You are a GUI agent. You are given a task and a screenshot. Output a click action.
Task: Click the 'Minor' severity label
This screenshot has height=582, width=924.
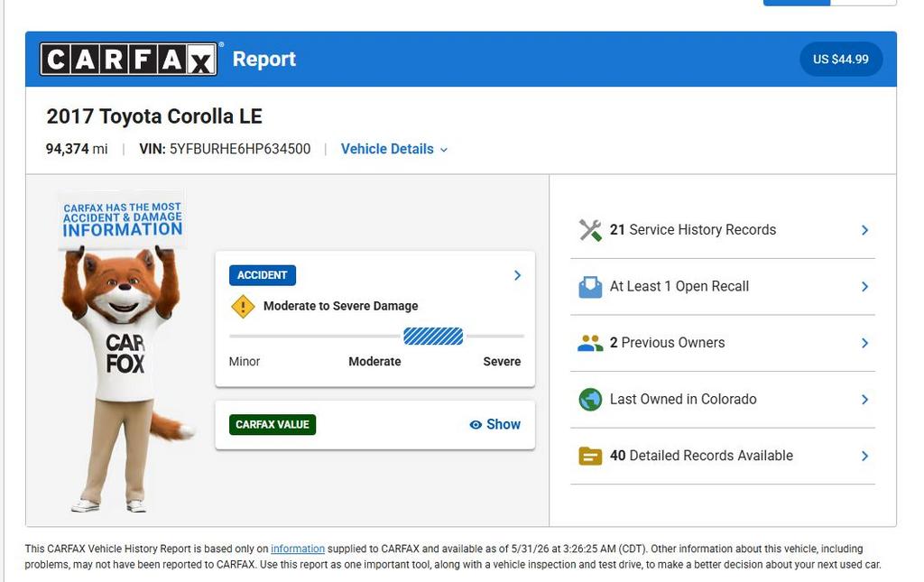click(244, 361)
